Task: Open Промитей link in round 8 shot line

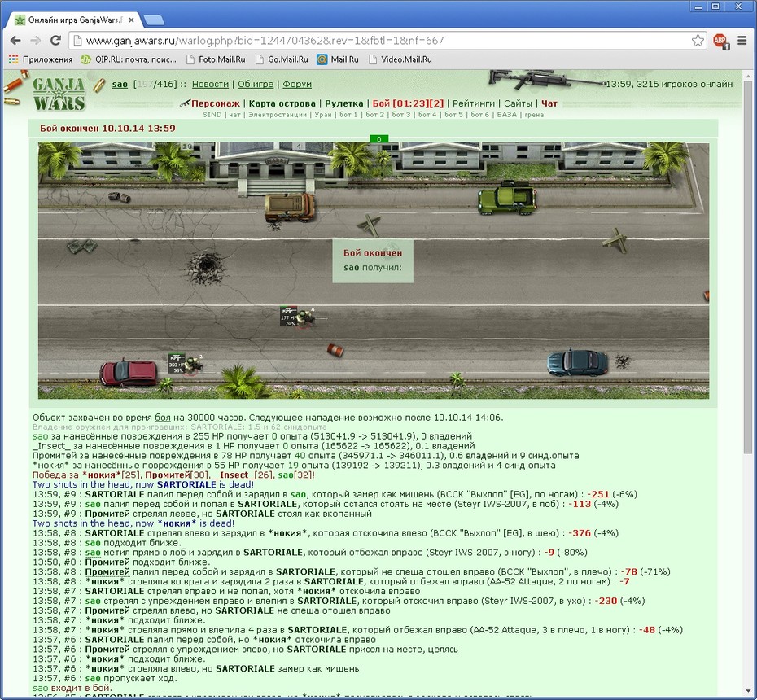Action: tap(107, 572)
